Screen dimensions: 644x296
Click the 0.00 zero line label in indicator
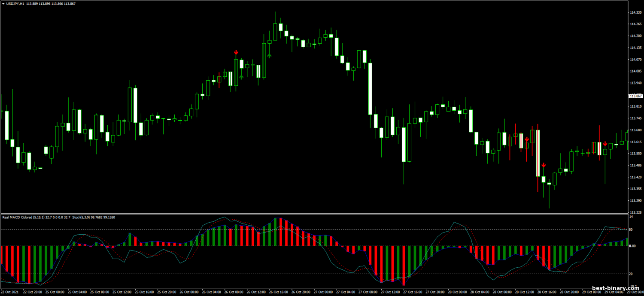(633, 246)
